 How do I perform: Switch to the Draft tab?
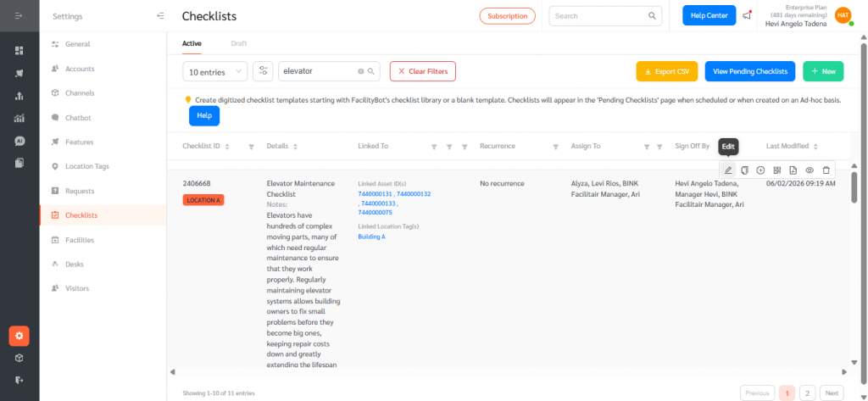(x=239, y=42)
